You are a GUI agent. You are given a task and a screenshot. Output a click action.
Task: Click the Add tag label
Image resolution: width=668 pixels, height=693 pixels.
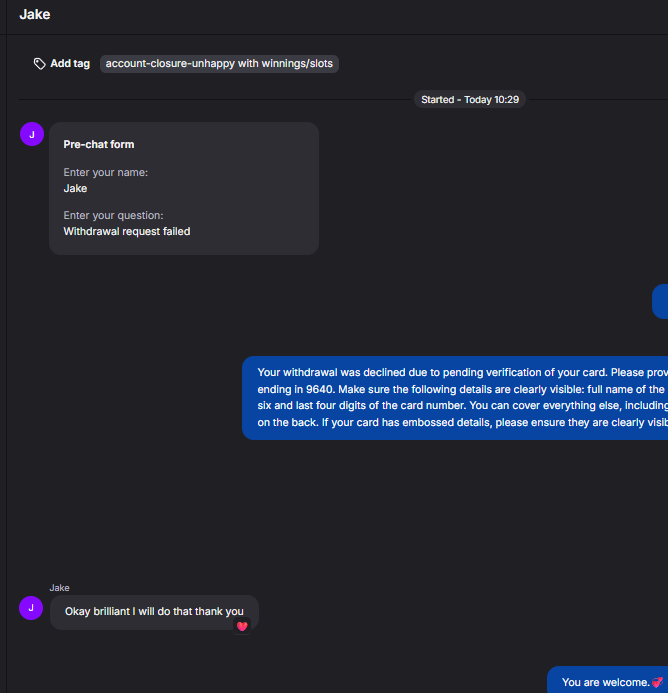point(70,64)
